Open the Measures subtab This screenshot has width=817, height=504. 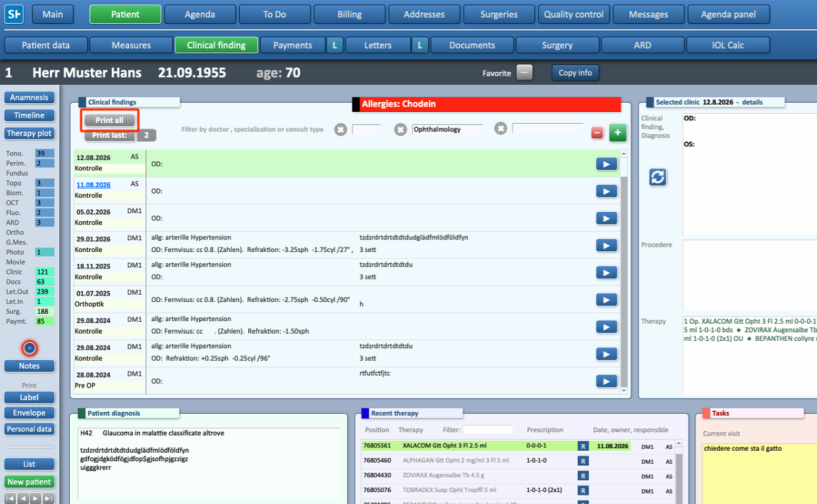(x=131, y=45)
